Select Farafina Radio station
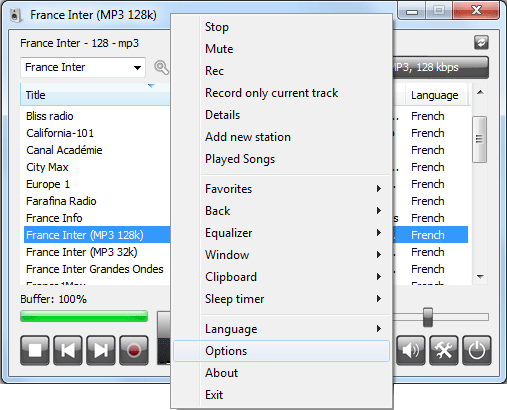The image size is (507, 410). (61, 201)
